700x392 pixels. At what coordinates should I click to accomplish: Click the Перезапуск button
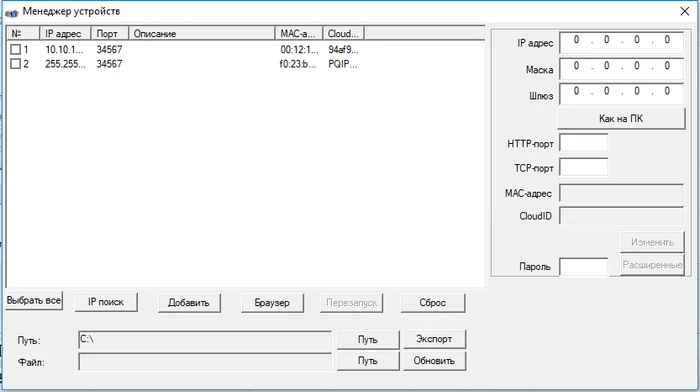coord(351,303)
